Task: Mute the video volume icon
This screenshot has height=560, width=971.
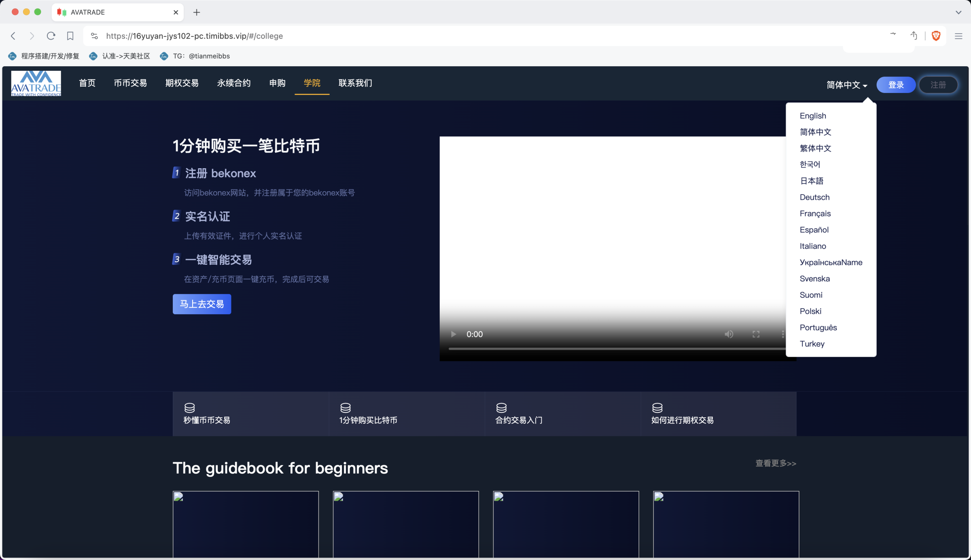Action: tap(729, 334)
